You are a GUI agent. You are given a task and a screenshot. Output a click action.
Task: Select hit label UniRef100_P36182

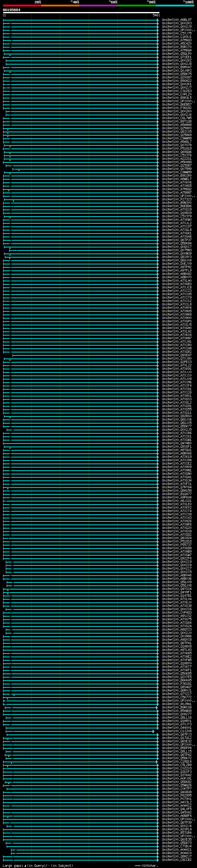point(176,108)
